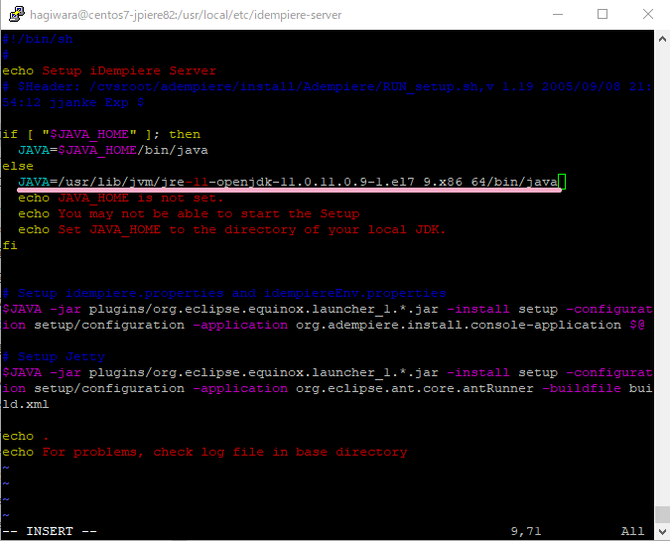Click the 'else' keyword line
670x541 pixels.
tap(18, 166)
